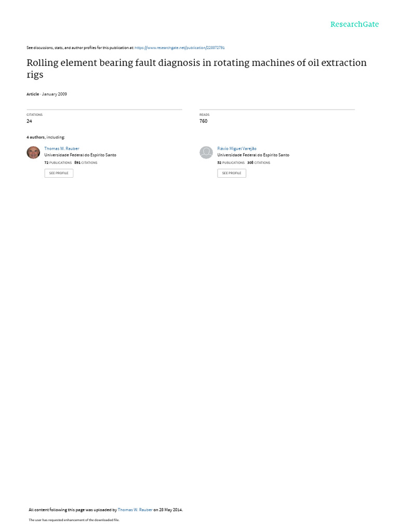This screenshot has height=532, width=399.
Task: Click SEE PROFILE under Flávio Miguel Varejão
Action: 232,173
